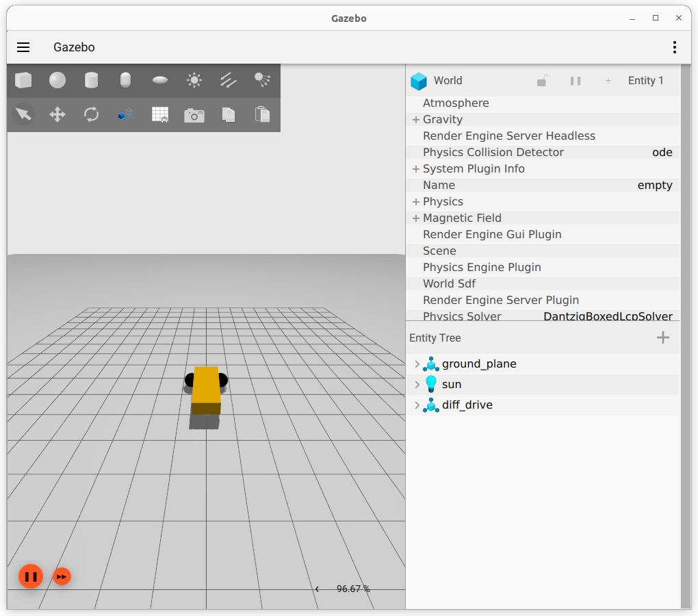The width and height of the screenshot is (698, 616).
Task: Expand the Gravity property
Action: [415, 120]
